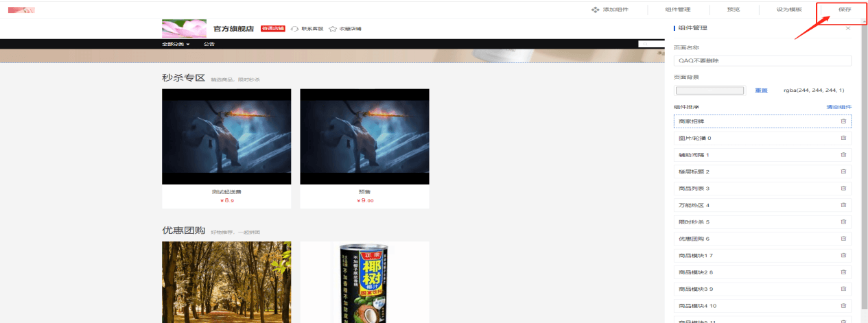Click the 收藏店铺 star icon
The width and height of the screenshot is (868, 323).
click(x=333, y=29)
